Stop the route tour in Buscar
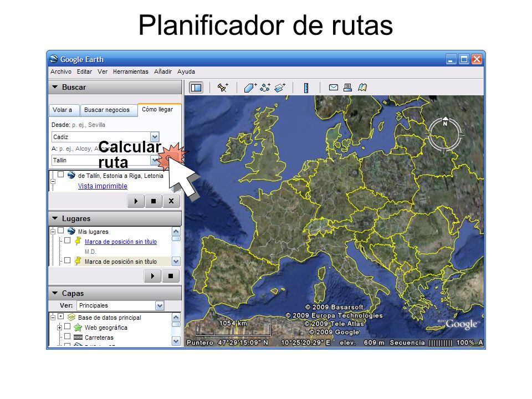Screen dimensions: 532x399 (x=154, y=201)
